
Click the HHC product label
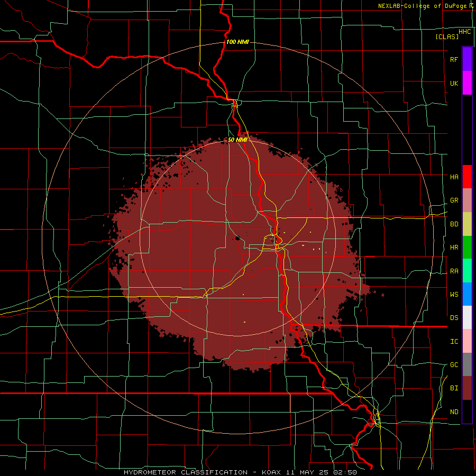coord(465,32)
